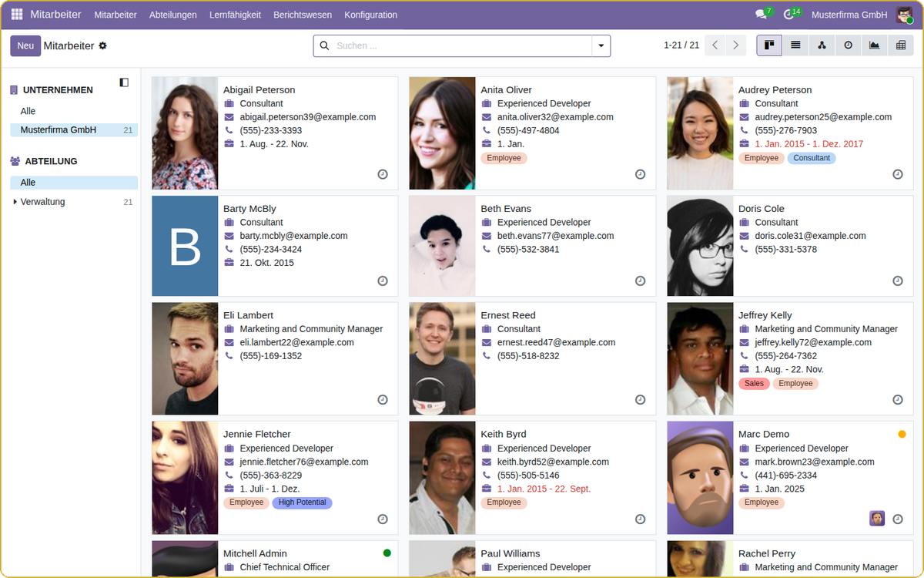Open Doris Cole's photo thumbnail
This screenshot has width=924, height=578.
tap(700, 246)
